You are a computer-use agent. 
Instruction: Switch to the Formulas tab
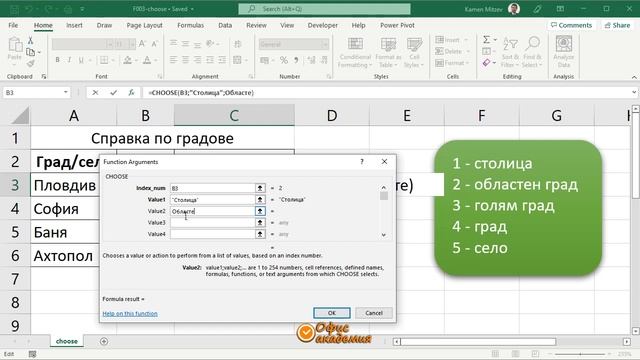[190, 25]
